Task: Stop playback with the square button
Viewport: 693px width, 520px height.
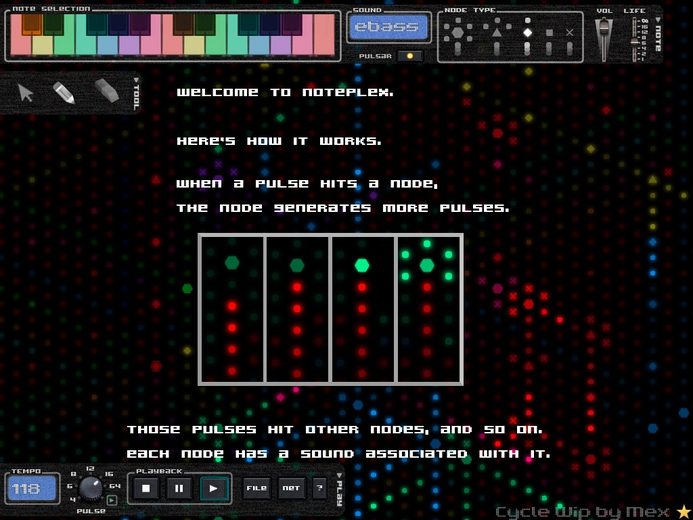Action: 146,488
